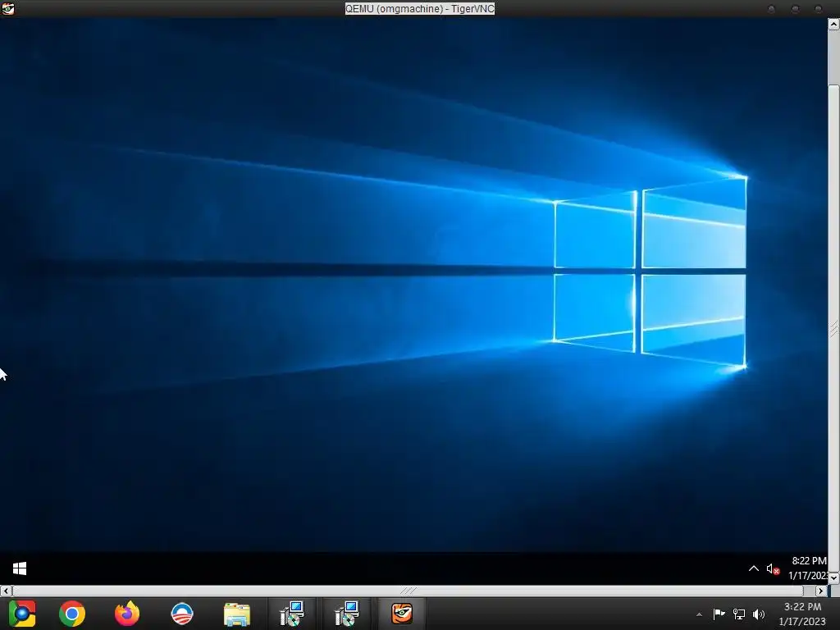Click the horizontal scrollbar left arrow

[x=6, y=591]
